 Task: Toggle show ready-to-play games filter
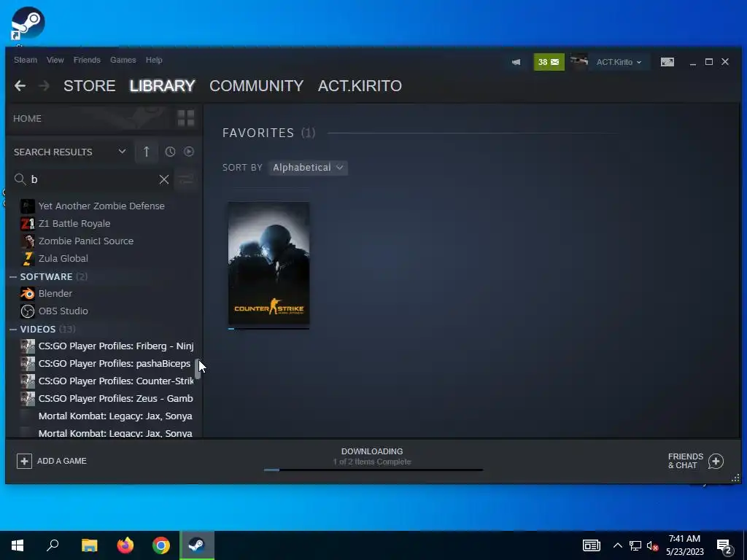189,152
